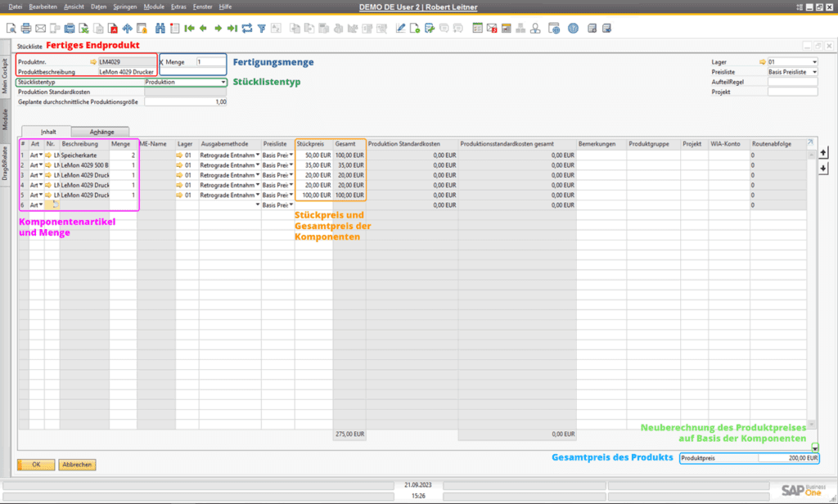Select Menge cell of Speicherkarte row
This screenshot has height=504, width=838.
click(x=124, y=155)
